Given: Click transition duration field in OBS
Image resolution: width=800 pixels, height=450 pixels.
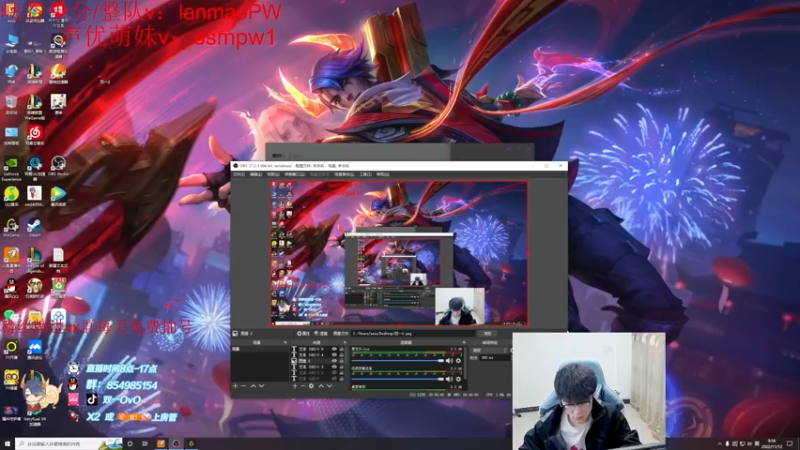Looking at the screenshot, I should point(495,358).
